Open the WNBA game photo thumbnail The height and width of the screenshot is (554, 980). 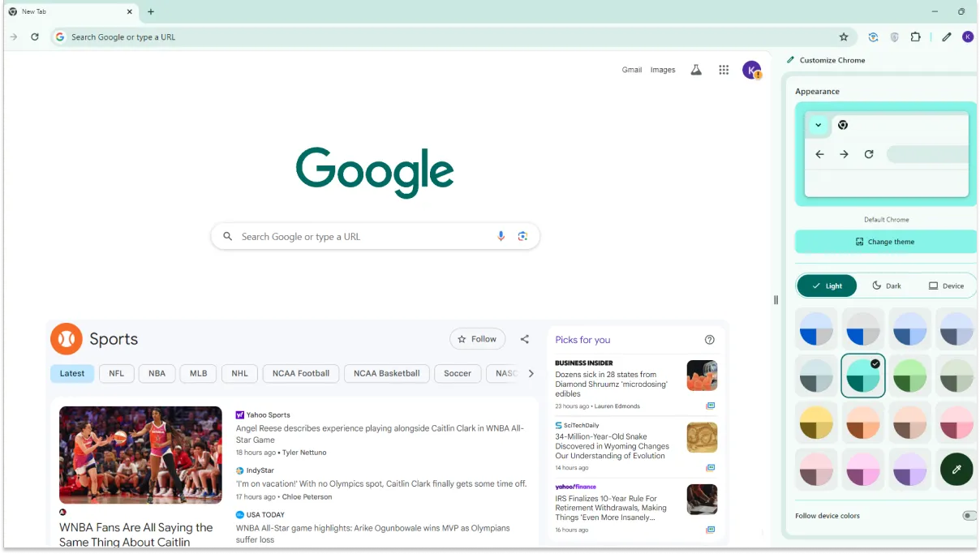click(140, 455)
